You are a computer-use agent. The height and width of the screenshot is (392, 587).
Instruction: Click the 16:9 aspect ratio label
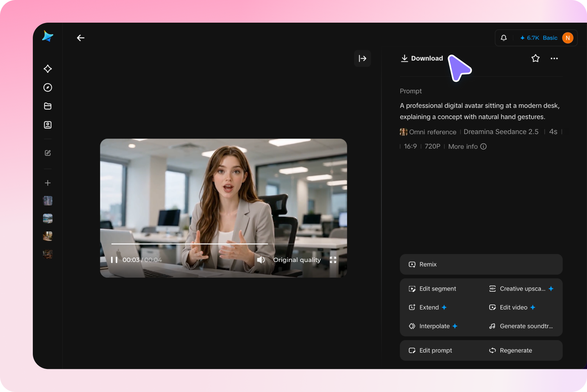click(x=410, y=146)
